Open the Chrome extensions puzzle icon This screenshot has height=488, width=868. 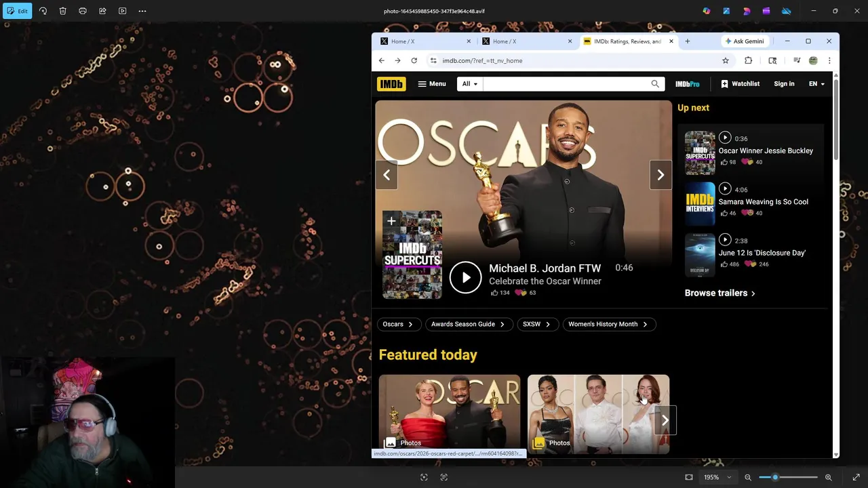pyautogui.click(x=748, y=60)
